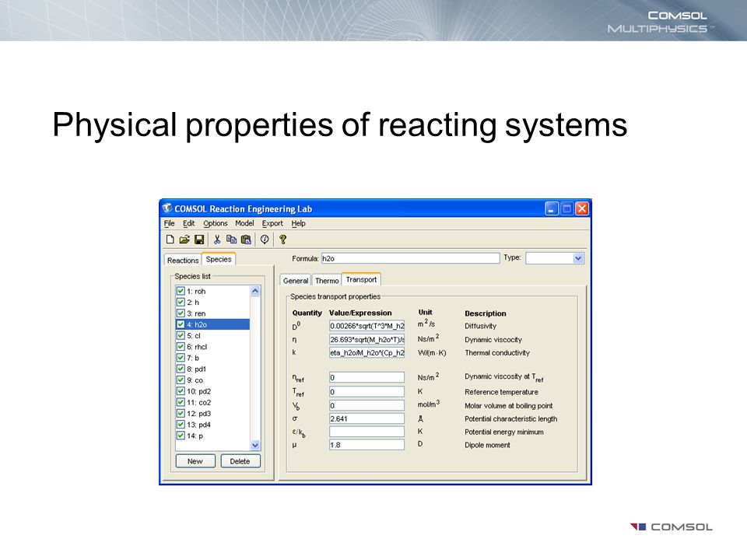The image size is (747, 560).
Task: Click the New file toolbar icon
Action: pyautogui.click(x=170, y=240)
